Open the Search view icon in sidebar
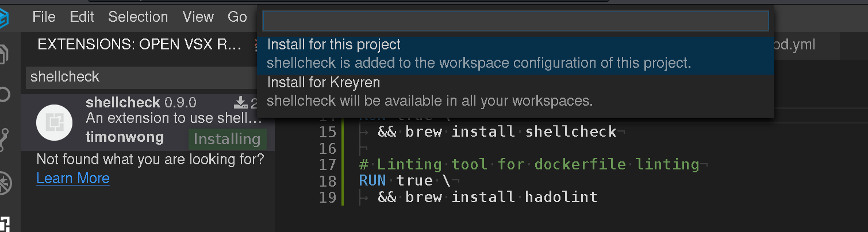Screen dimensions: 868x232 click(5, 95)
